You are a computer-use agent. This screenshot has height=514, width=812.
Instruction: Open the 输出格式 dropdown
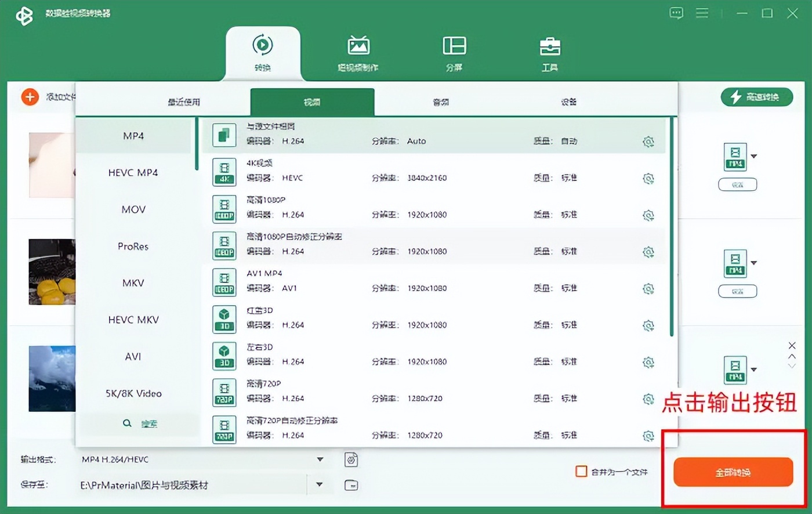point(322,459)
